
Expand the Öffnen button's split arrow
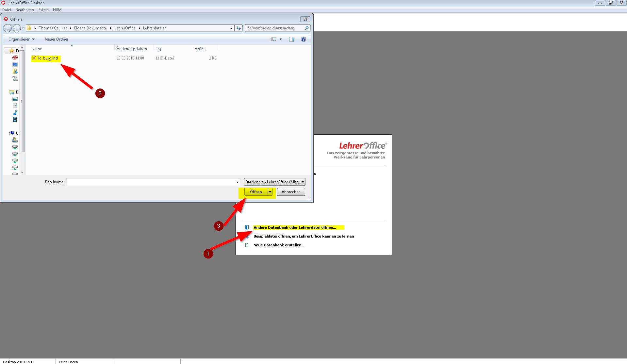pos(270,192)
